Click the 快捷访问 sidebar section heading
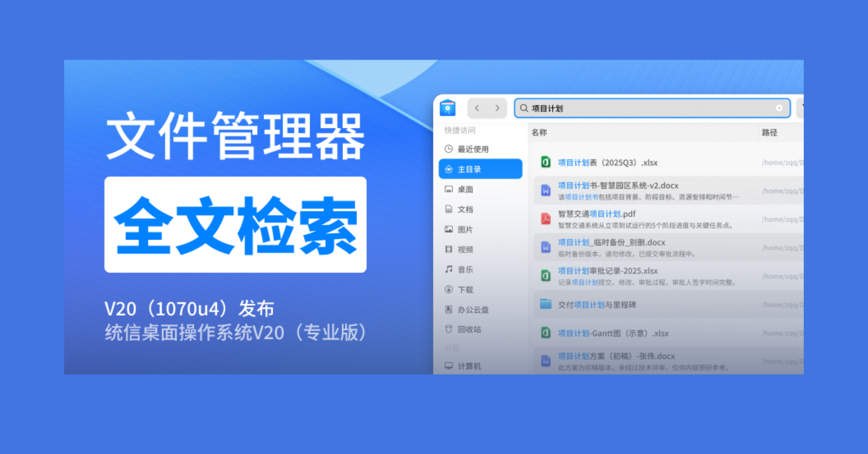 click(460, 130)
